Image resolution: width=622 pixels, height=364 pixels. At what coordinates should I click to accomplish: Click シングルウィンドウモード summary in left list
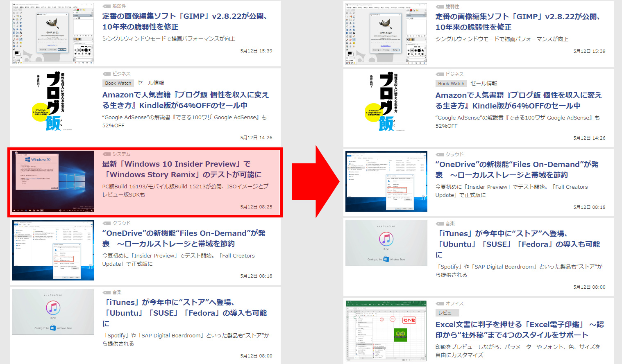click(169, 38)
